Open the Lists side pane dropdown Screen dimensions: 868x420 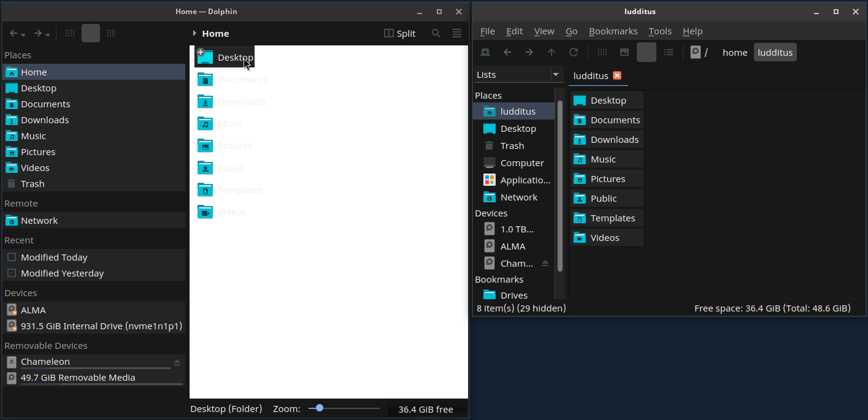556,75
